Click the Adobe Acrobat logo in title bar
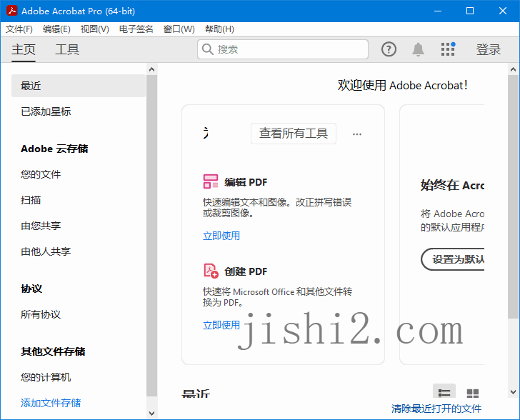 (12, 11)
